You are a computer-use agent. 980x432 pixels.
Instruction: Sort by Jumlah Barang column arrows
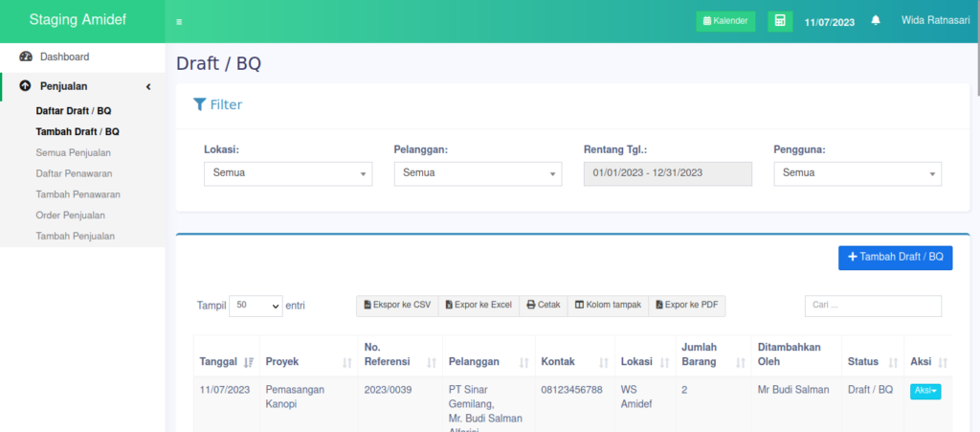(x=740, y=362)
